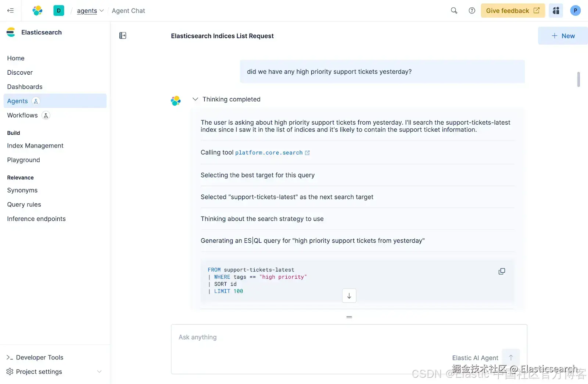The width and height of the screenshot is (588, 384).
Task: Go to Index Management page
Action: [35, 146]
